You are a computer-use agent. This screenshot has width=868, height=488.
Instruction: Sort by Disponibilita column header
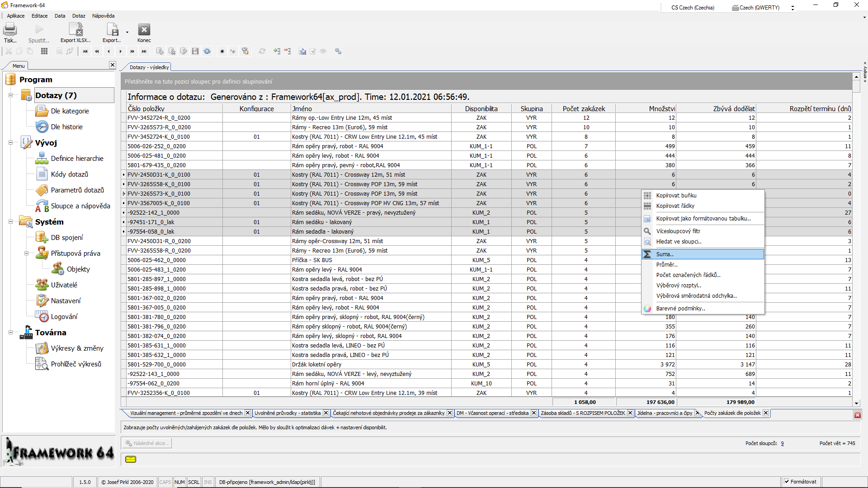pyautogui.click(x=481, y=109)
